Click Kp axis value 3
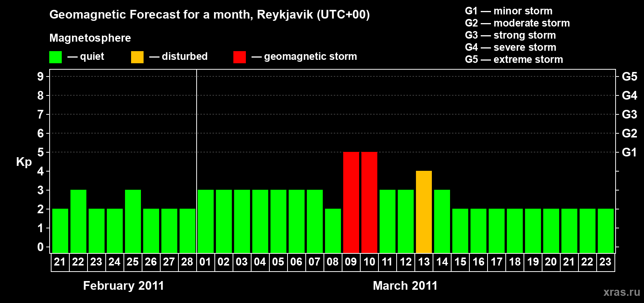 41,190
